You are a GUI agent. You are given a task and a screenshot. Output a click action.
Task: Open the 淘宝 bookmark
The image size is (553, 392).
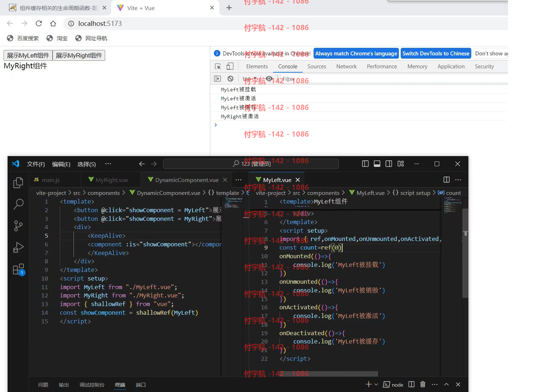(x=57, y=38)
